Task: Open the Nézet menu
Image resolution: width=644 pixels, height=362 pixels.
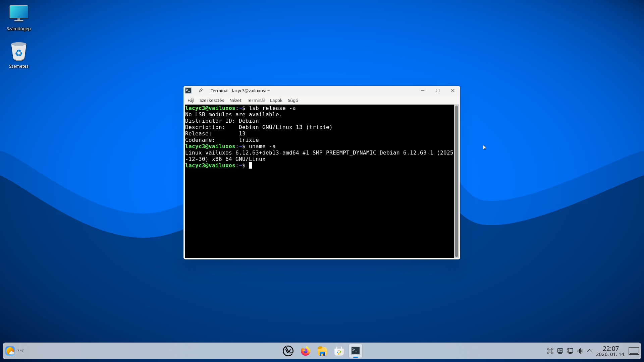Action: [x=235, y=100]
